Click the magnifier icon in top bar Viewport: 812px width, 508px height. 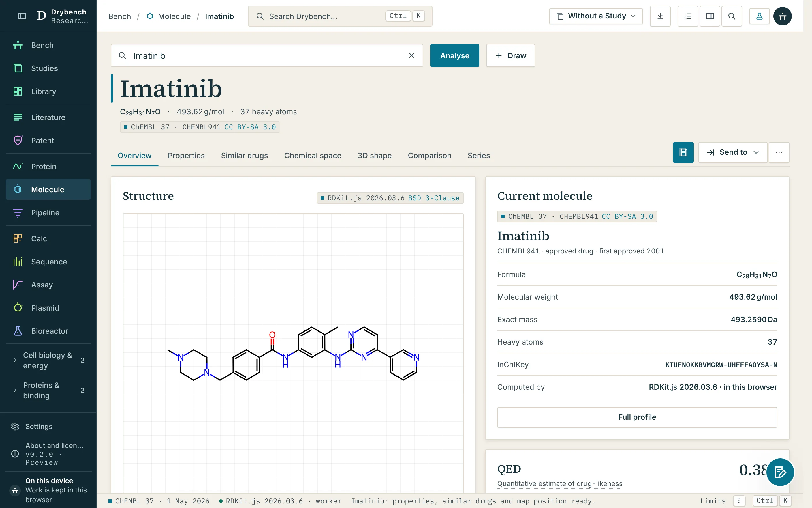(x=732, y=16)
